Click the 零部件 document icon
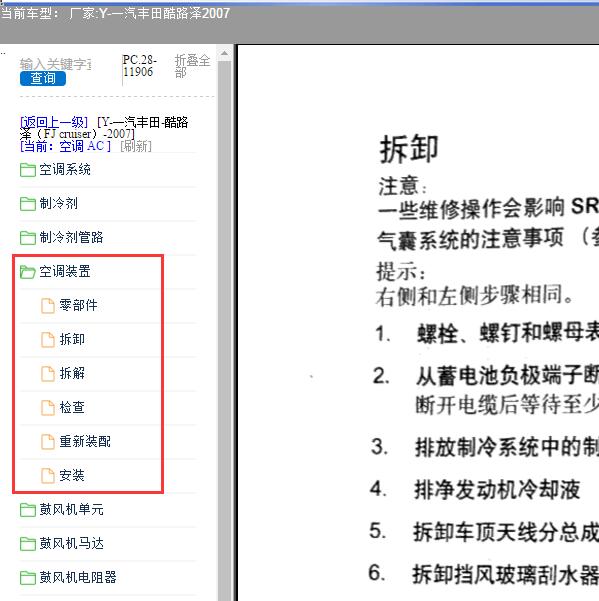 coord(48,305)
